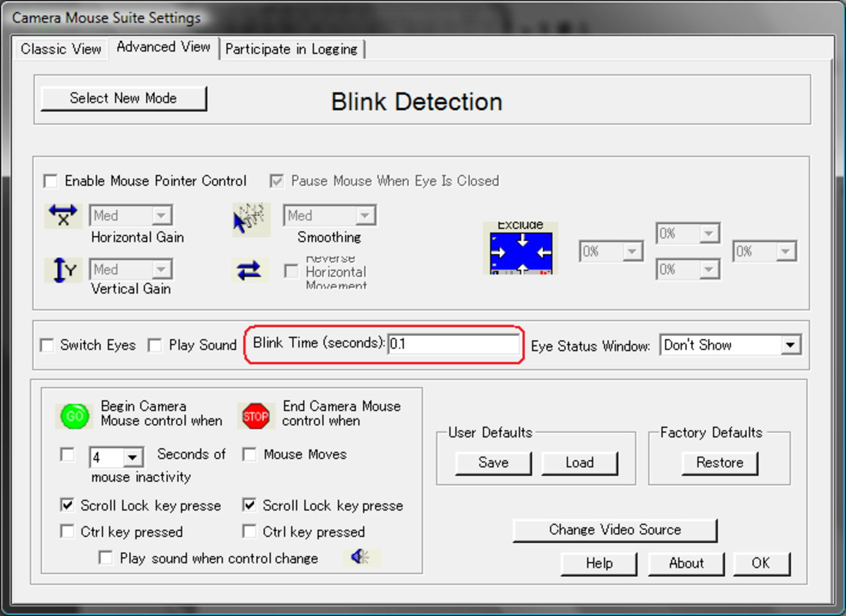
Task: Tick the Switch Eyes checkbox
Action: pos(47,345)
